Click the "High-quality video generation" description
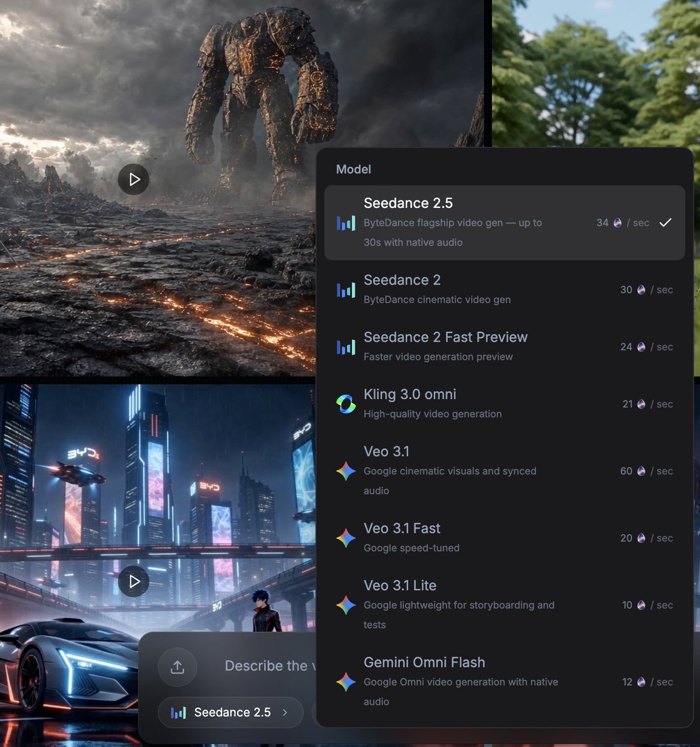This screenshot has height=747, width=700. [433, 414]
